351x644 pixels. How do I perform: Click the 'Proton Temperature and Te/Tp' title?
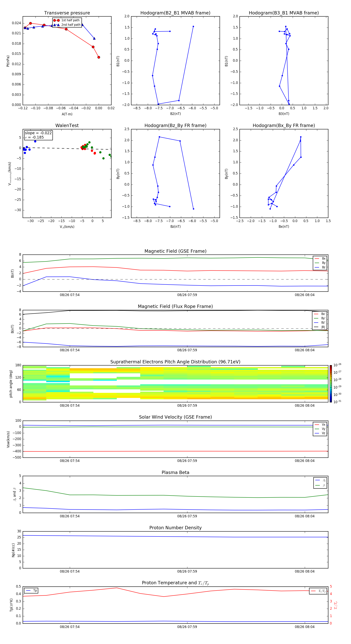[175, 583]
